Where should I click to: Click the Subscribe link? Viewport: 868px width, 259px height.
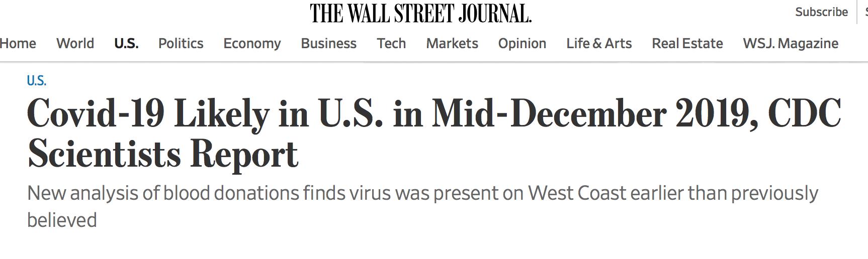point(821,12)
